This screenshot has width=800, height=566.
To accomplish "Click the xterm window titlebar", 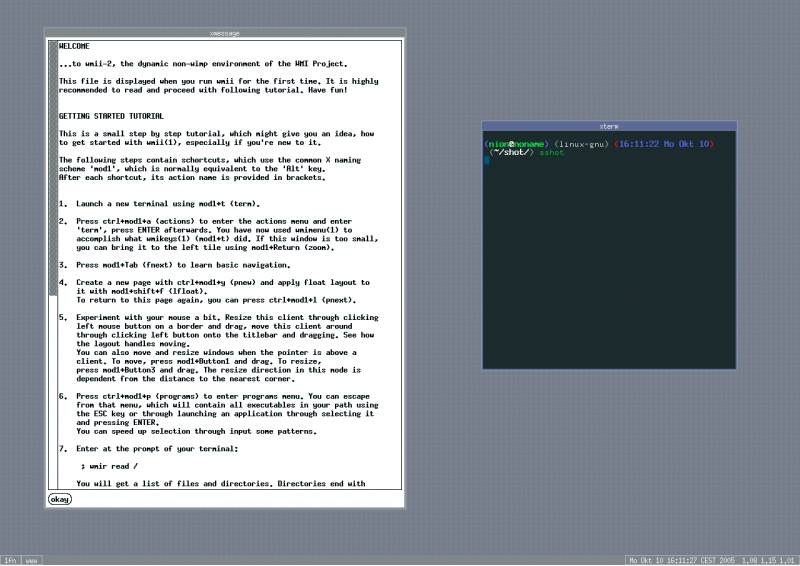I will 609,126.
